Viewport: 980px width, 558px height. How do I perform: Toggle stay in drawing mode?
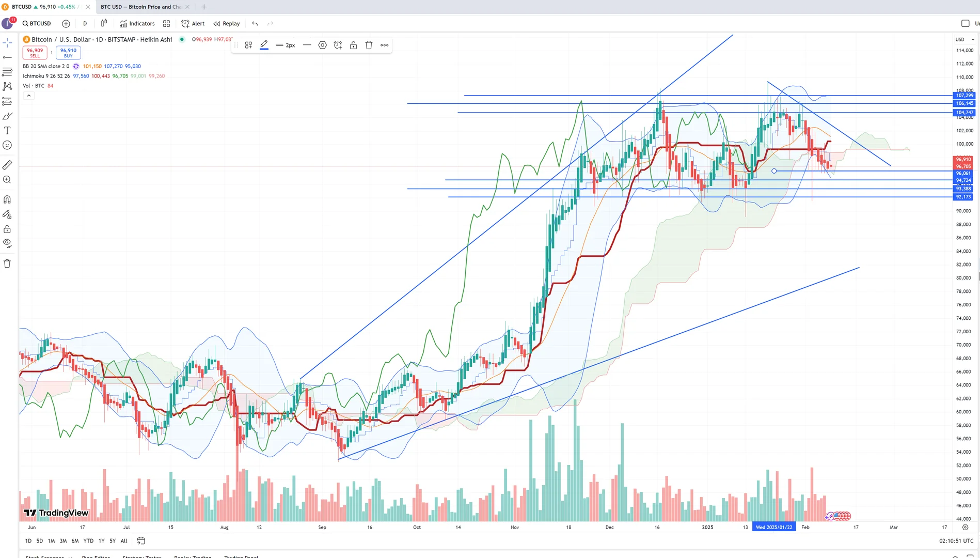[7, 214]
